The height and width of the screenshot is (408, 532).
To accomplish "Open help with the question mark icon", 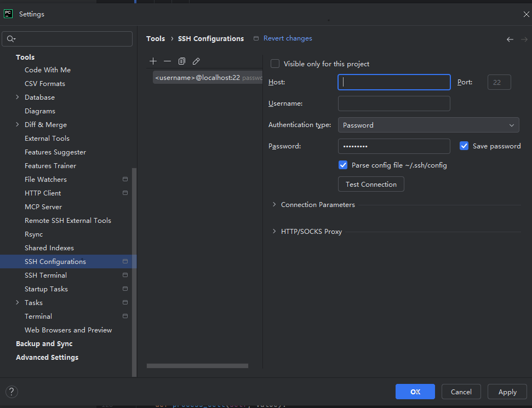I will pos(12,392).
